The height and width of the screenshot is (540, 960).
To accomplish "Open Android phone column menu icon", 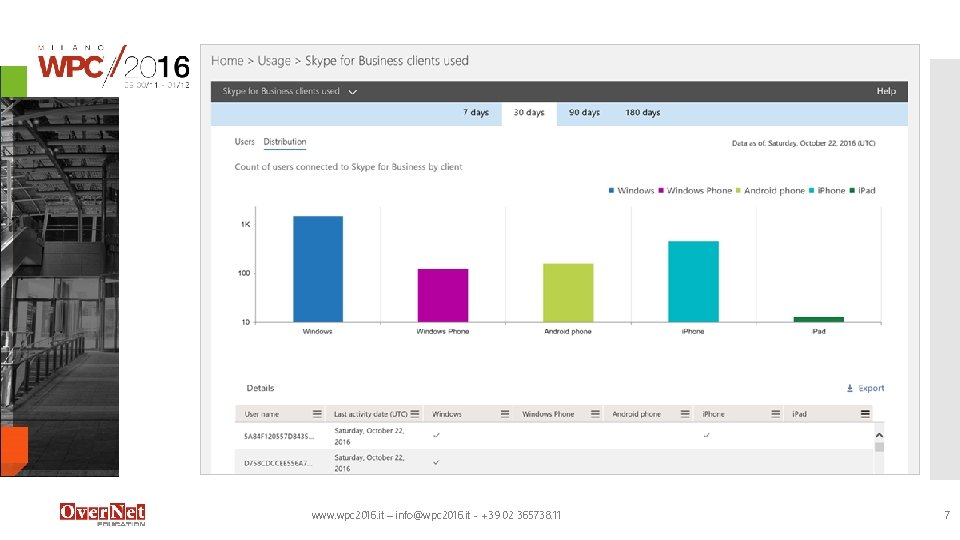I will pos(685,414).
